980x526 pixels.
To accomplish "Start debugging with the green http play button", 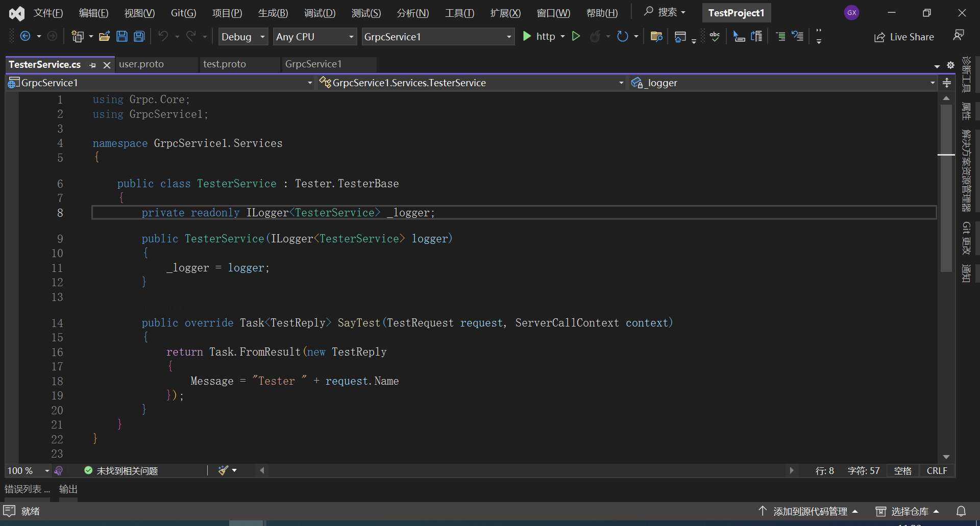I will [527, 36].
